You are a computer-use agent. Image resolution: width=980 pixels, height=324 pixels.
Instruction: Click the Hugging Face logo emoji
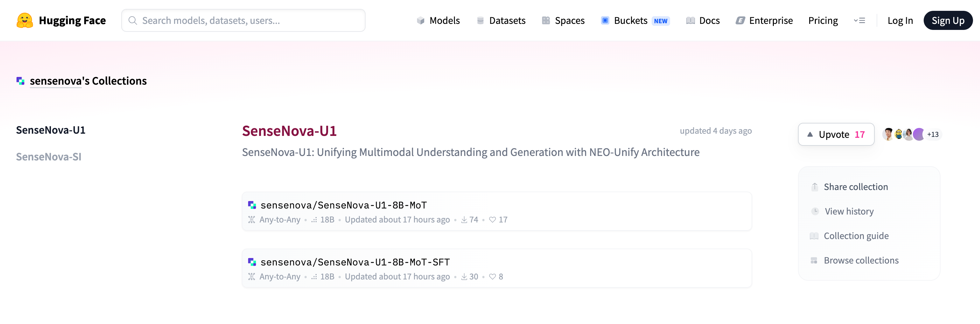point(24,21)
